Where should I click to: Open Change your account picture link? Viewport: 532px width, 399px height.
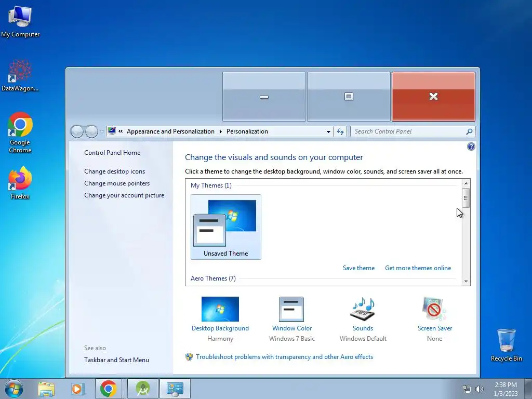124,195
